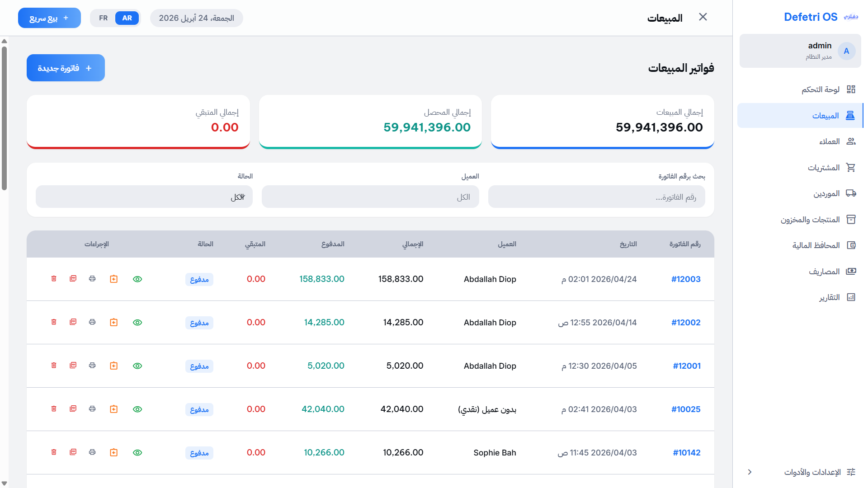This screenshot has height=488, width=868.
Task: Open the الحالة status filter dropdown
Action: (x=144, y=197)
